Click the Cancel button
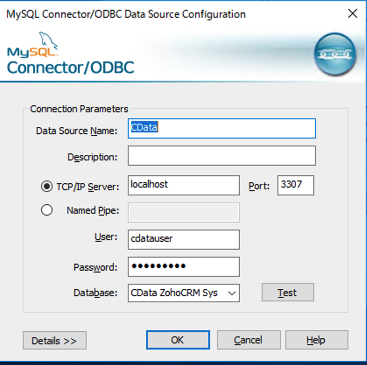 249,340
